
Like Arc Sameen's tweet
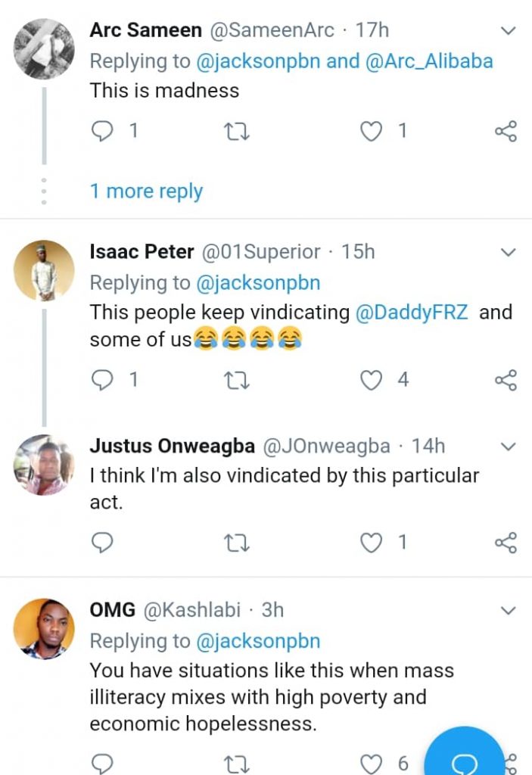[371, 132]
